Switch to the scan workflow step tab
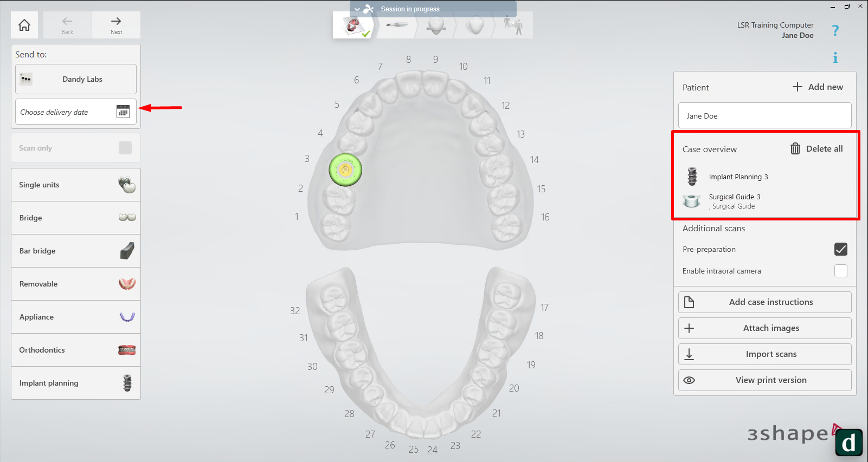This screenshot has width=868, height=462. [397, 25]
